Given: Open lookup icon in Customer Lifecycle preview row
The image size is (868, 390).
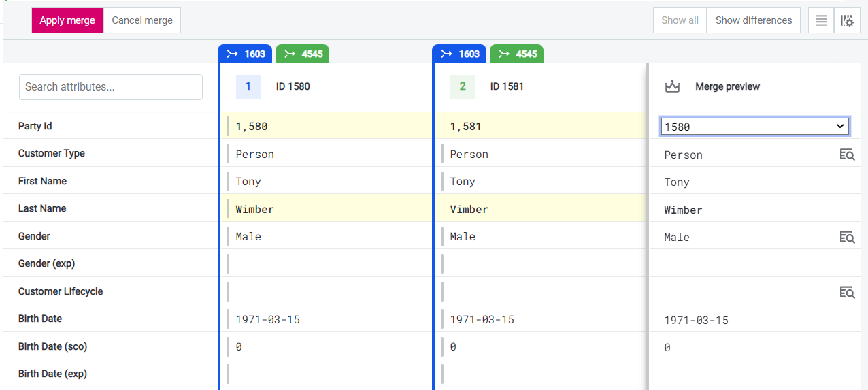Looking at the screenshot, I should point(846,292).
